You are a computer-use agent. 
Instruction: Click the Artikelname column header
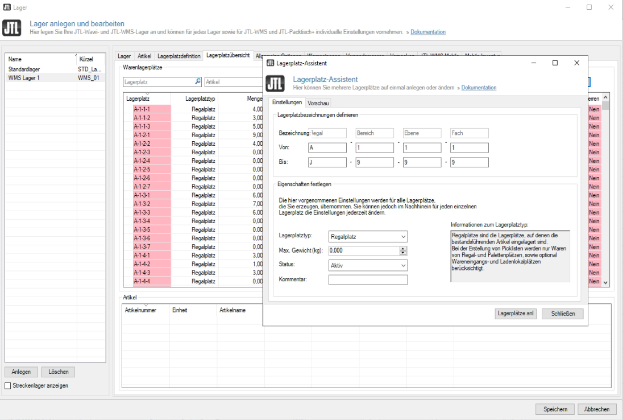click(240, 310)
